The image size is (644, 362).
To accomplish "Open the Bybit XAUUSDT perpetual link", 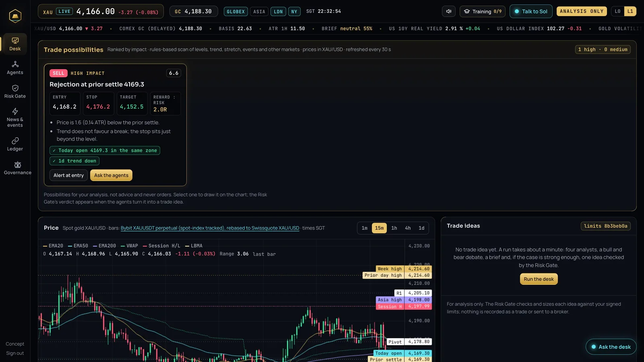I will click(x=210, y=228).
